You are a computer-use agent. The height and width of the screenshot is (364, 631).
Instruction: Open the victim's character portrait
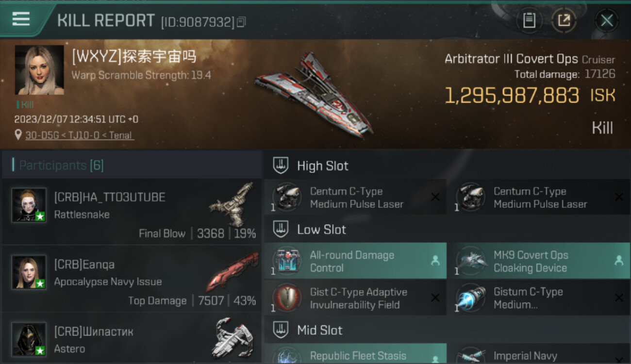[x=39, y=70]
